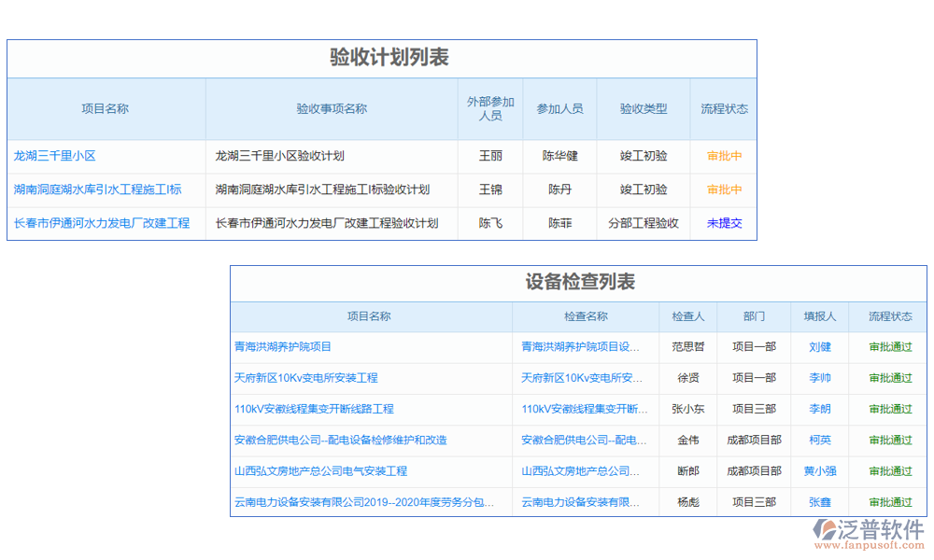
Task: Click the 项目名称 column header
Action: coord(106,108)
